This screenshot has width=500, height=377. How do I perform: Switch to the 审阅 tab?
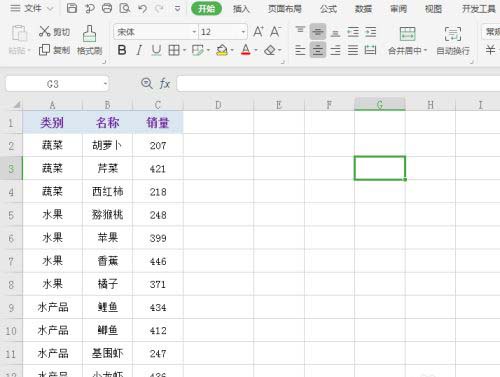tap(398, 9)
